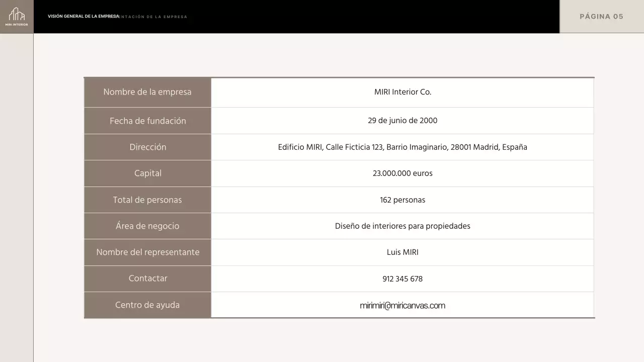This screenshot has height=362, width=644.
Task: Select the Capital row label
Action: [147, 173]
